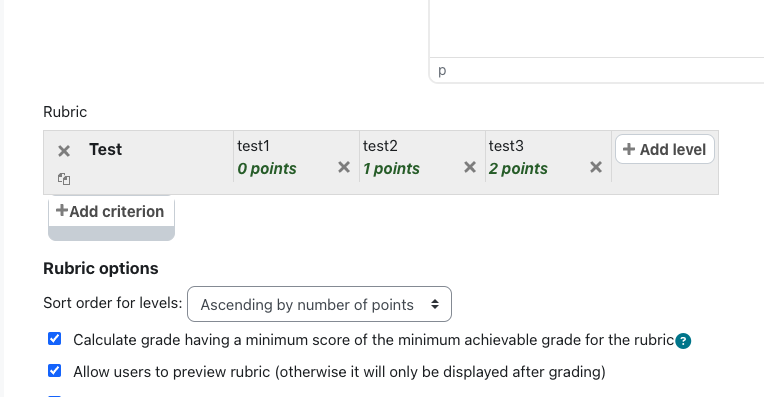Toggle calculate grade minimum score checkbox
Image resolution: width=764 pixels, height=397 pixels.
tap(55, 339)
